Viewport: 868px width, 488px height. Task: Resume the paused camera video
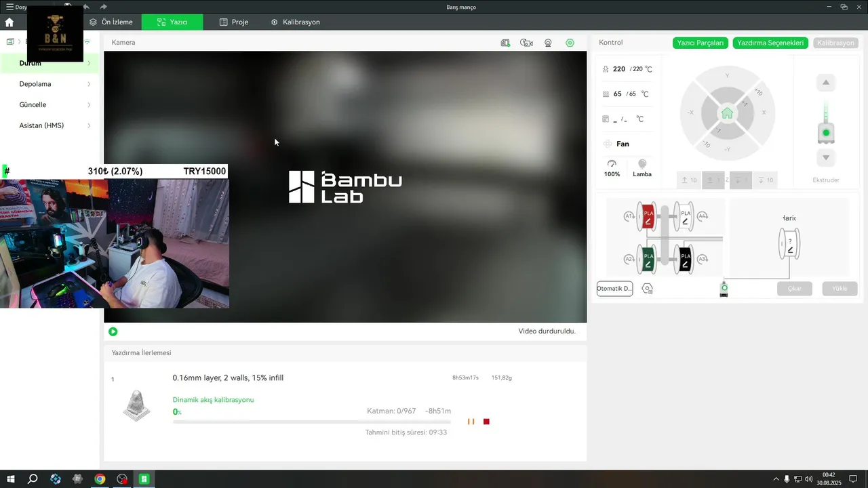click(113, 331)
